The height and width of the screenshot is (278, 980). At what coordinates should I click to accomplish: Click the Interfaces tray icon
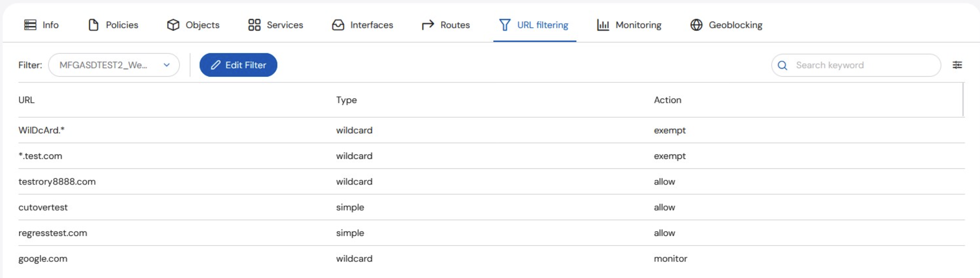point(338,25)
